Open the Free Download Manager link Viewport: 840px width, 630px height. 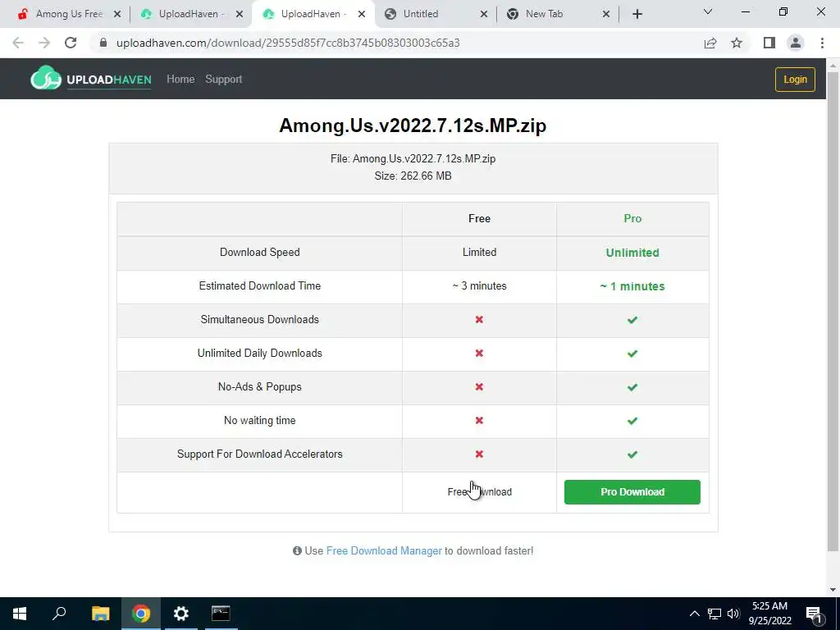pyautogui.click(x=384, y=550)
